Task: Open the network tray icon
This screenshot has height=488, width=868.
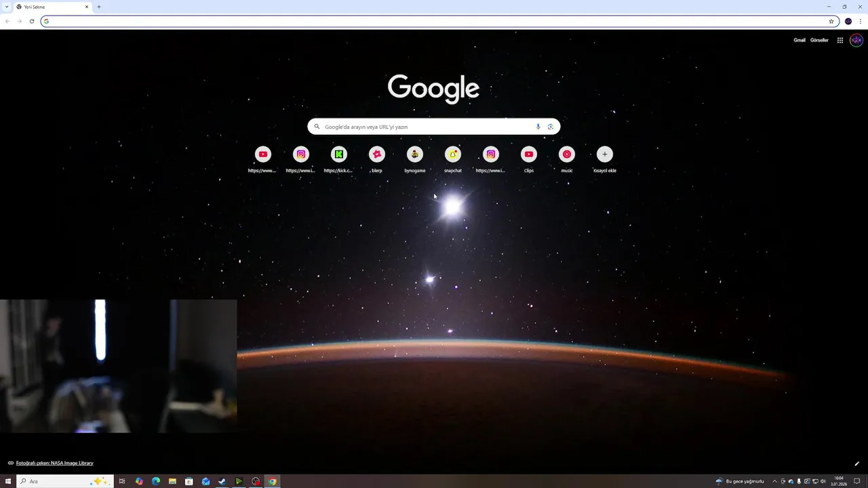Action: 815,481
